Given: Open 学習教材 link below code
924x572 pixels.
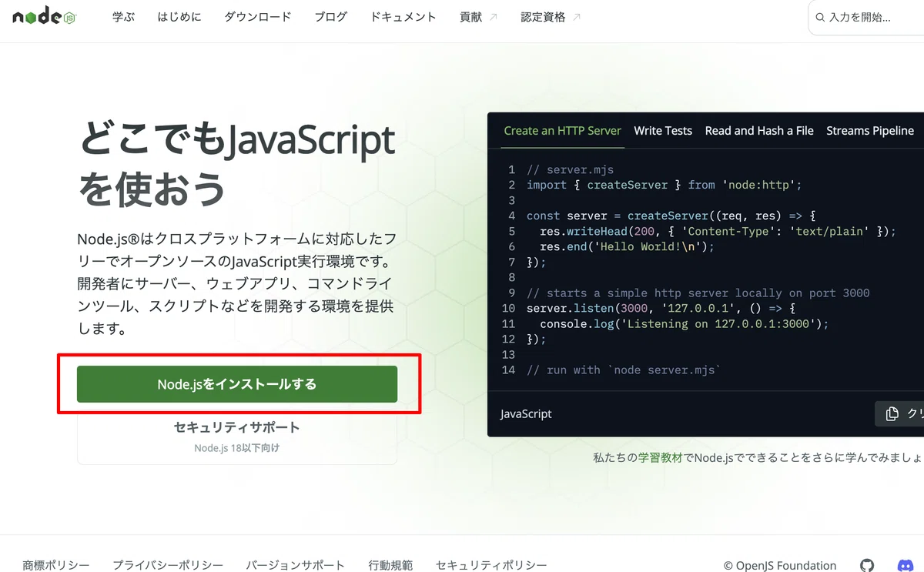Looking at the screenshot, I should (660, 457).
